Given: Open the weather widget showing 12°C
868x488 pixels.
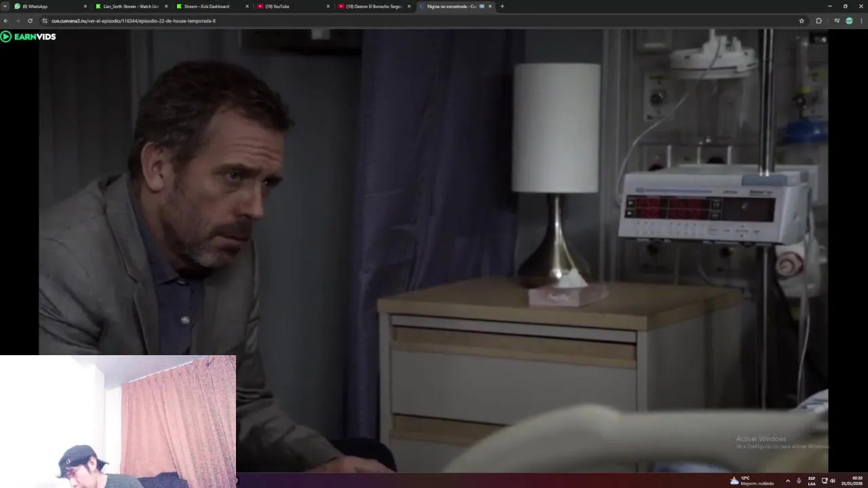Looking at the screenshot, I should (x=751, y=481).
